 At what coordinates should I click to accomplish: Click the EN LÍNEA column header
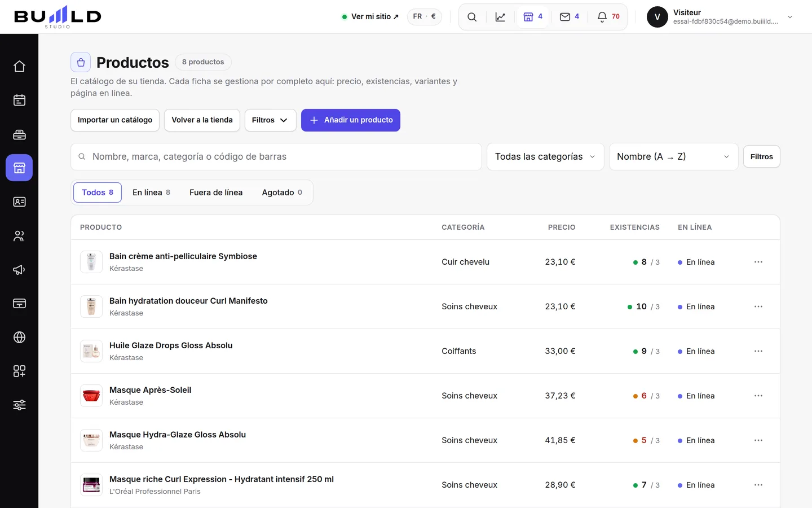pos(695,227)
